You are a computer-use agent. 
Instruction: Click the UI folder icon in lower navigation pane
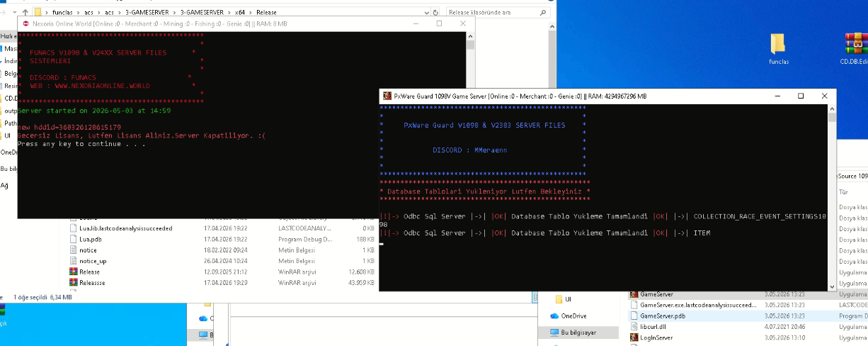point(559,299)
